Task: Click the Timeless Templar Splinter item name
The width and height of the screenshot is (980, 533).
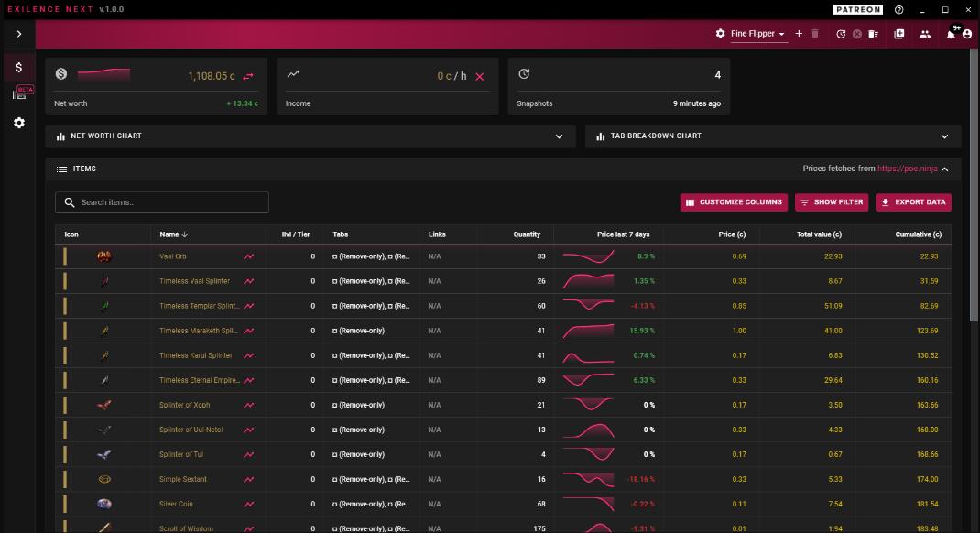Action: [198, 306]
